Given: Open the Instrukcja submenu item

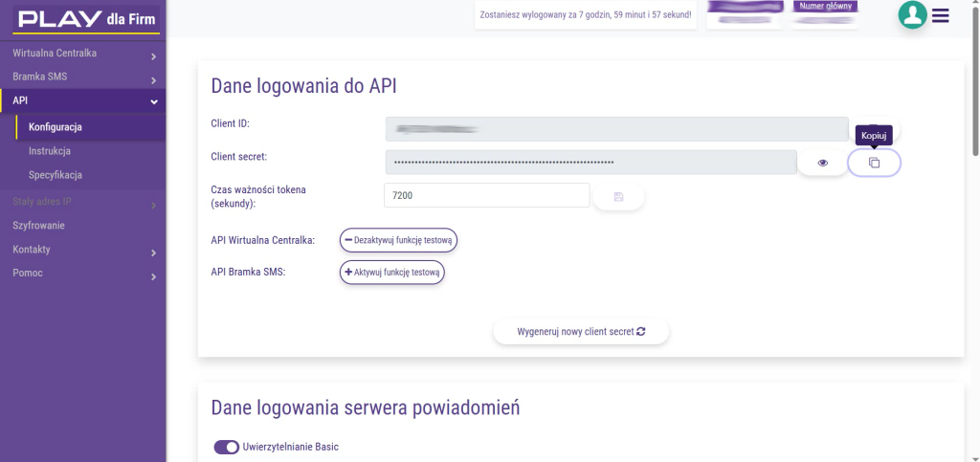Looking at the screenshot, I should click(x=50, y=151).
